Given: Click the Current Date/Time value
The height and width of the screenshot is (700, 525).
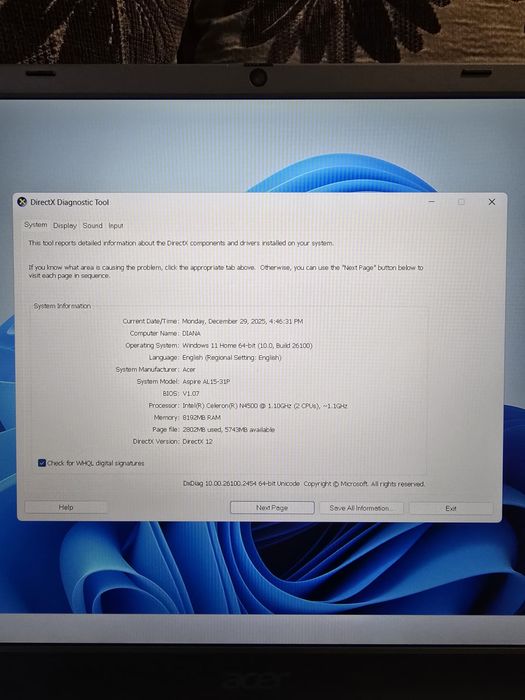Looking at the screenshot, I should [242, 321].
